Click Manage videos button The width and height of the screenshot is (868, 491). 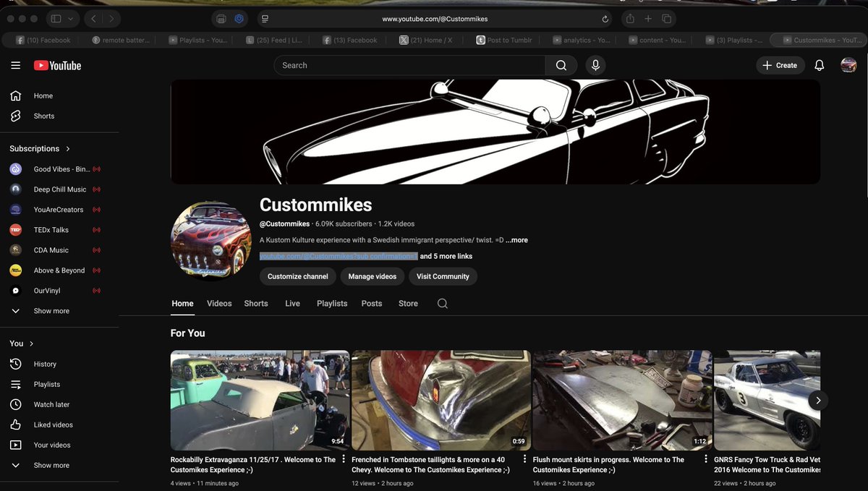click(x=373, y=276)
